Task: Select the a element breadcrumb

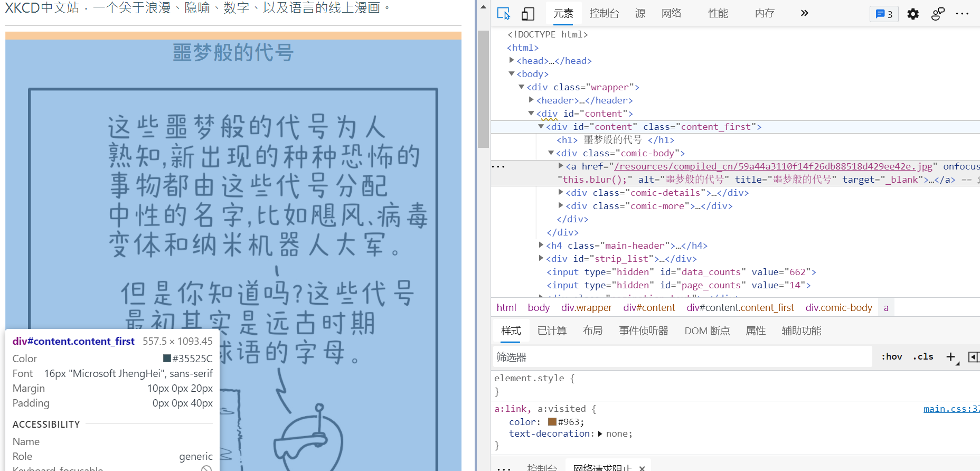Action: [x=886, y=308]
